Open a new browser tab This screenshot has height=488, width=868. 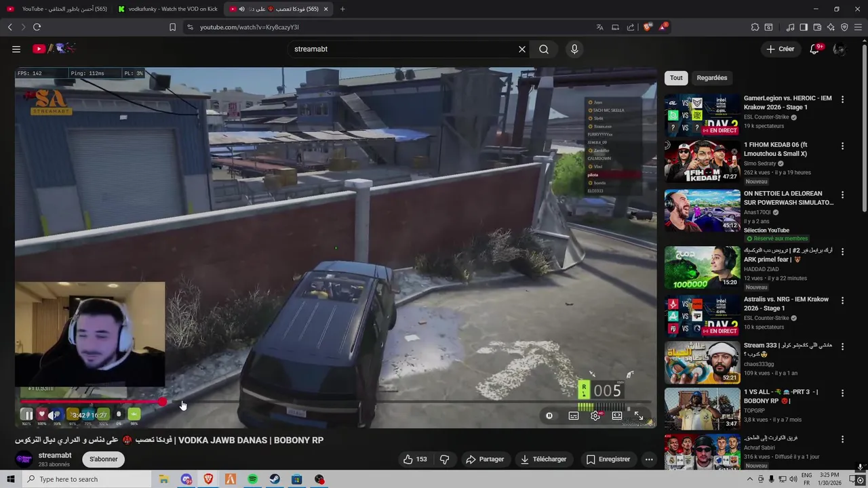342,9
